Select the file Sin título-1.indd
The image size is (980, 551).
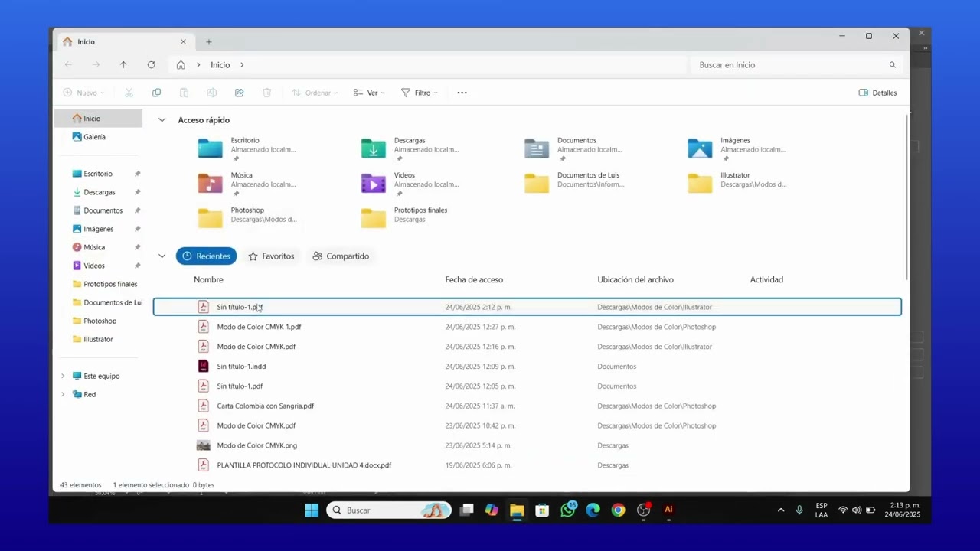click(x=528, y=367)
